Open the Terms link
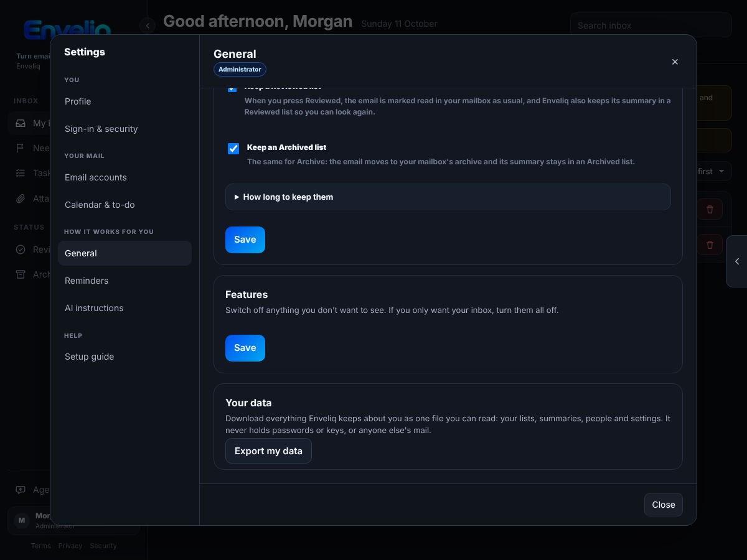Image resolution: width=747 pixels, height=560 pixels. (40, 546)
